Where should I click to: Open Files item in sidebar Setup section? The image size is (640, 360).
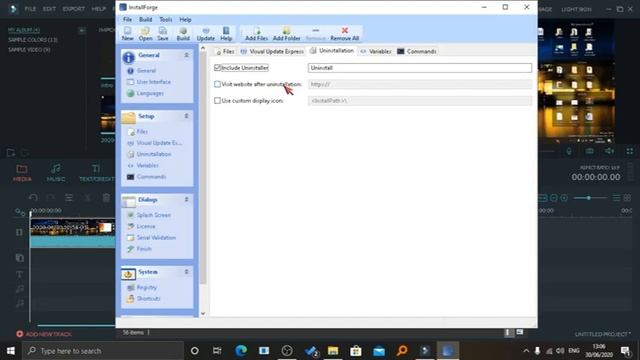click(138, 132)
